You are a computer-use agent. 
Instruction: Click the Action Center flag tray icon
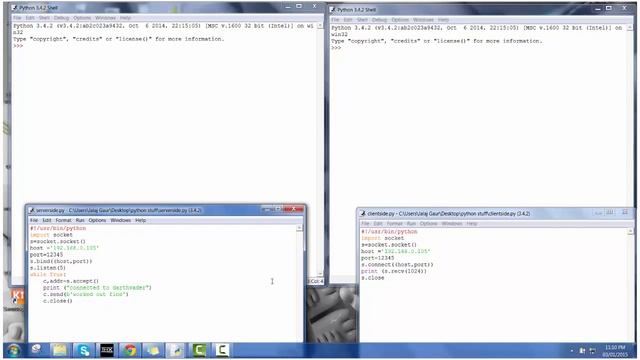582,351
